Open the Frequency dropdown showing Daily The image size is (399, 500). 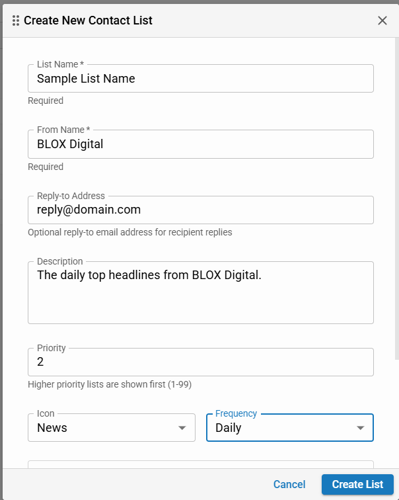coord(290,428)
